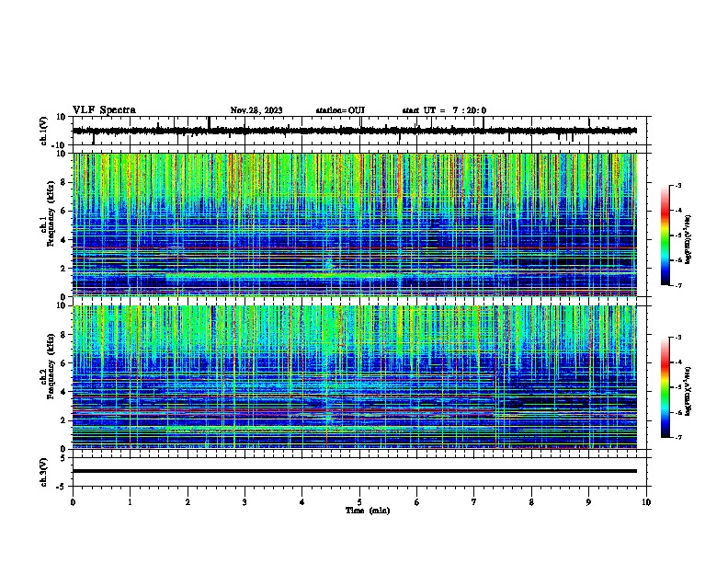Click the "-3" tick on ch.1 color bar
This screenshot has height=563, width=728.
(677, 185)
